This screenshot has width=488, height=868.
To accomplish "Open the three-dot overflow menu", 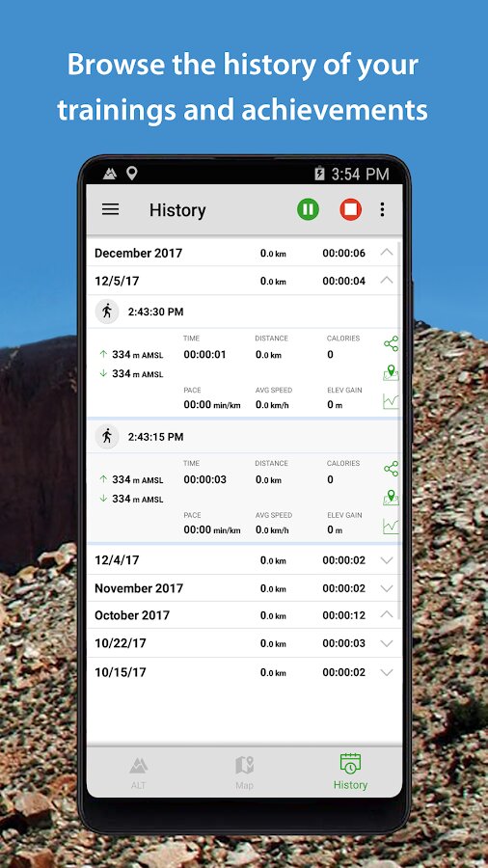I will click(382, 209).
